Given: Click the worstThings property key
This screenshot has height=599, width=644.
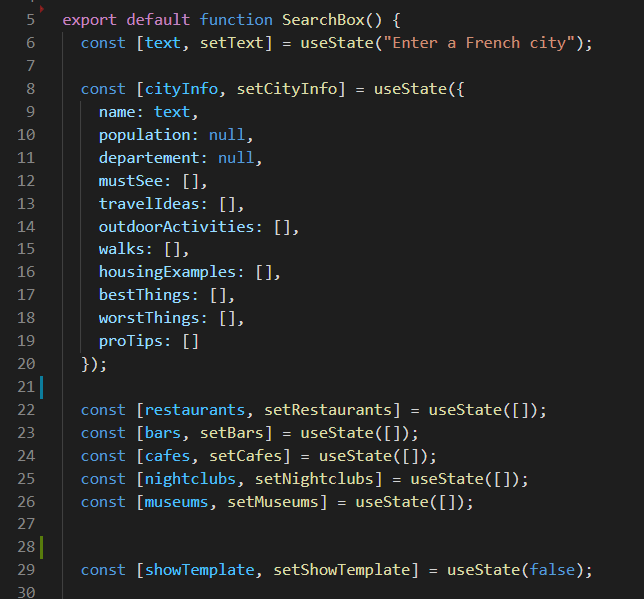Looking at the screenshot, I should [x=149, y=318].
